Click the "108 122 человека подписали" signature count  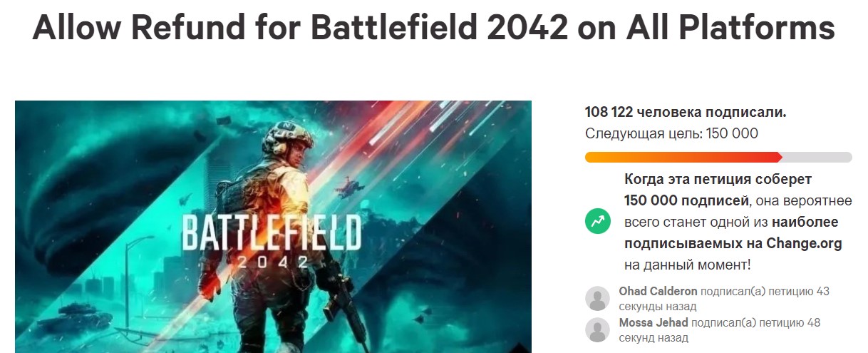click(x=686, y=112)
